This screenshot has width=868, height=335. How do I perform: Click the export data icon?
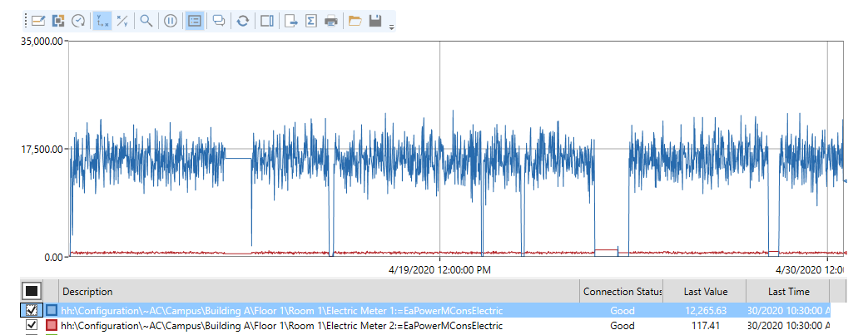291,21
